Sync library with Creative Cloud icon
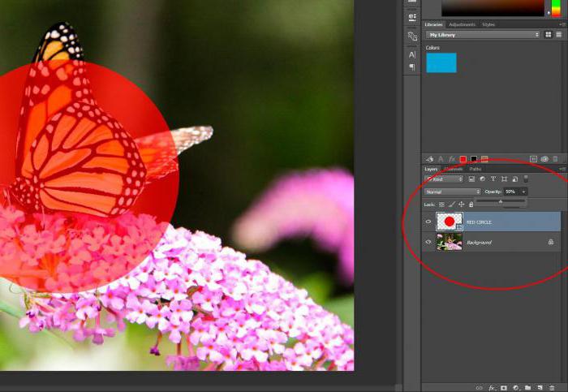The height and width of the screenshot is (392, 568). [544, 159]
